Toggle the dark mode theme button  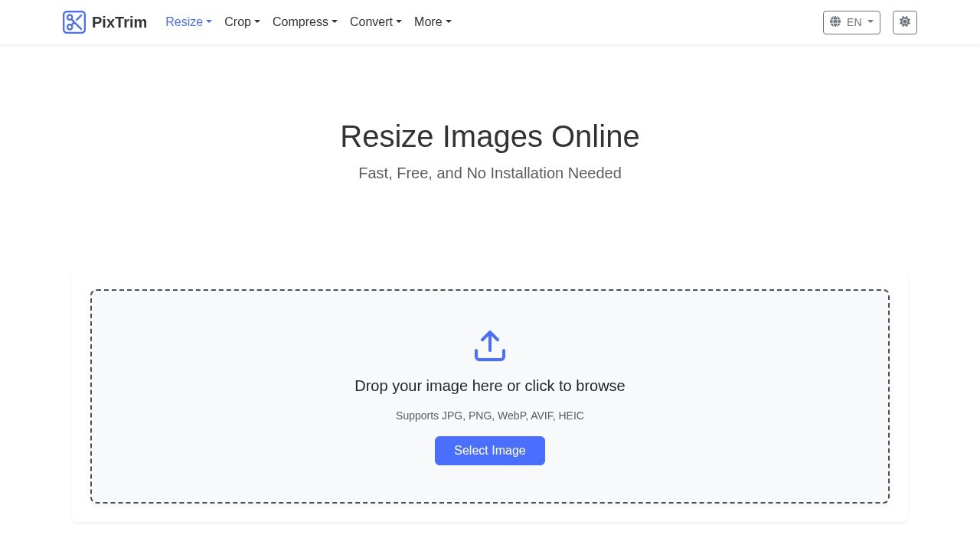click(x=904, y=22)
